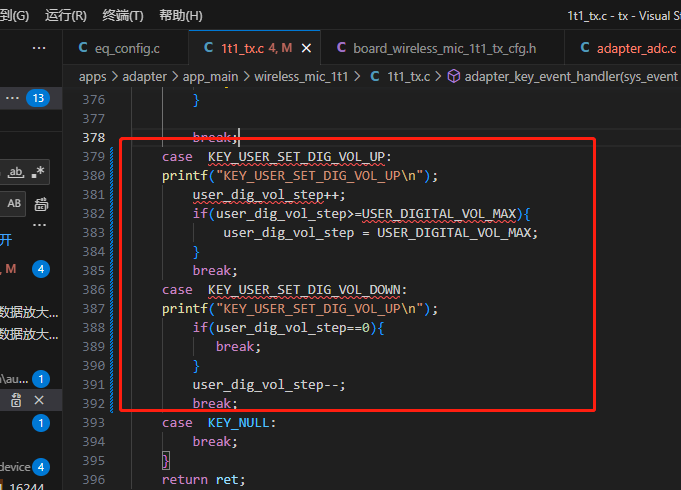Viewport: 681px width, 490px height.
Task: Open sidebar views and more actions ellipsis
Action: (39, 48)
